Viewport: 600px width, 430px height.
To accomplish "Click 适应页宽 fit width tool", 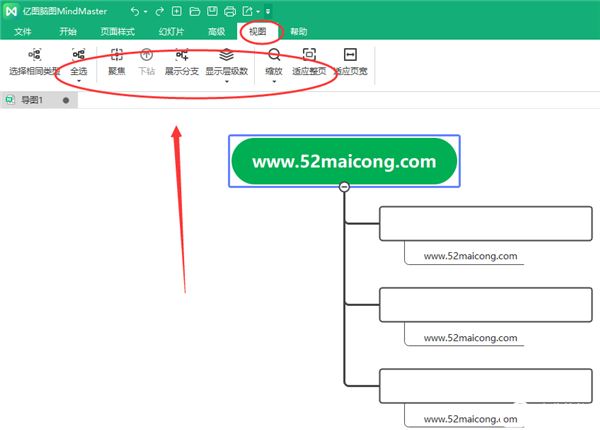I will point(351,62).
